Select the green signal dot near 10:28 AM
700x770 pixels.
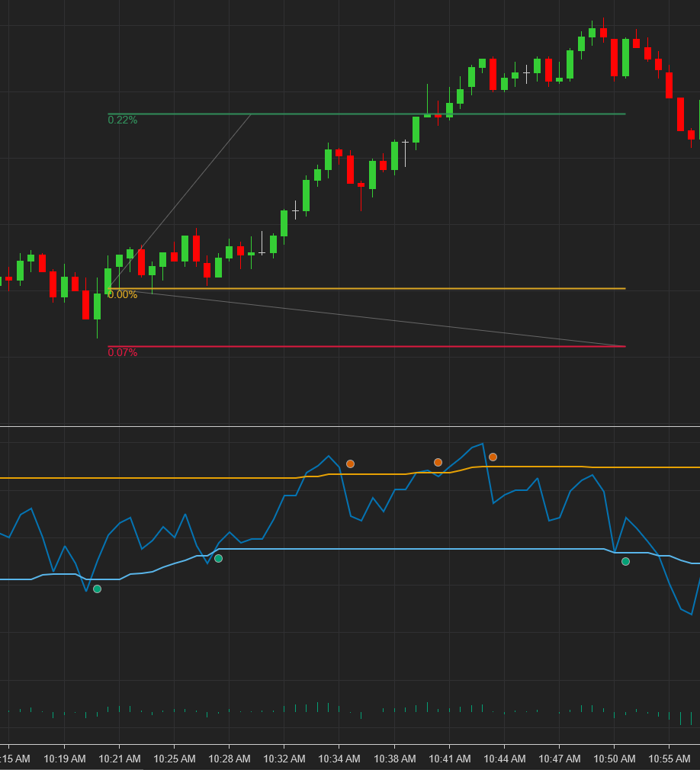tap(218, 559)
